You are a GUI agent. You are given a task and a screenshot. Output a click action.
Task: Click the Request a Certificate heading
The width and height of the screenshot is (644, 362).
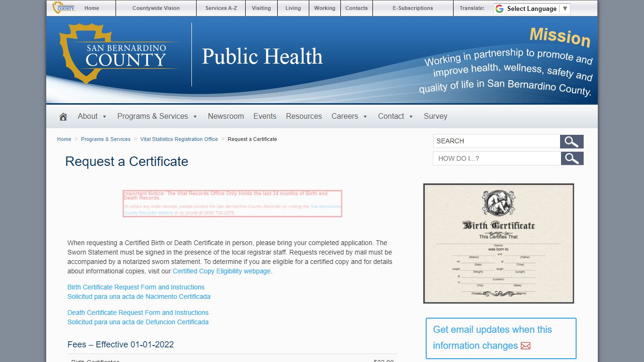126,161
